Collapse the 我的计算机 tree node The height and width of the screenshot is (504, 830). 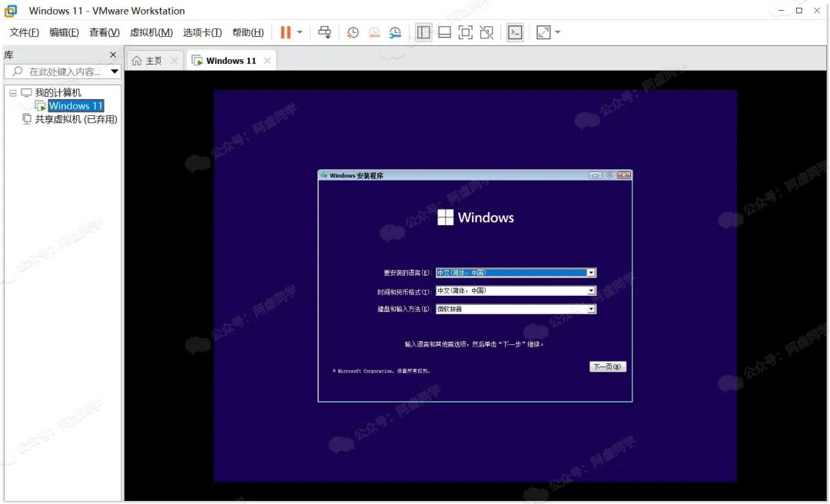13,93
